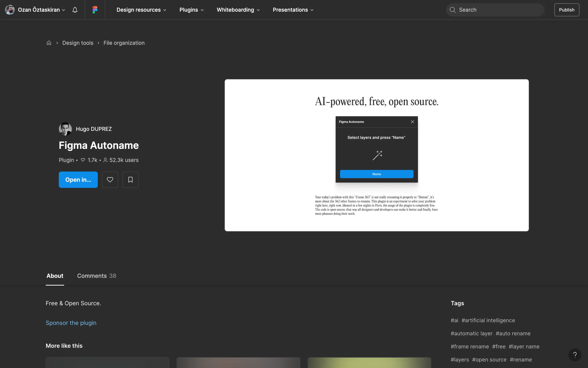Click the blue Name button in the preview
The image size is (588, 368).
[377, 174]
